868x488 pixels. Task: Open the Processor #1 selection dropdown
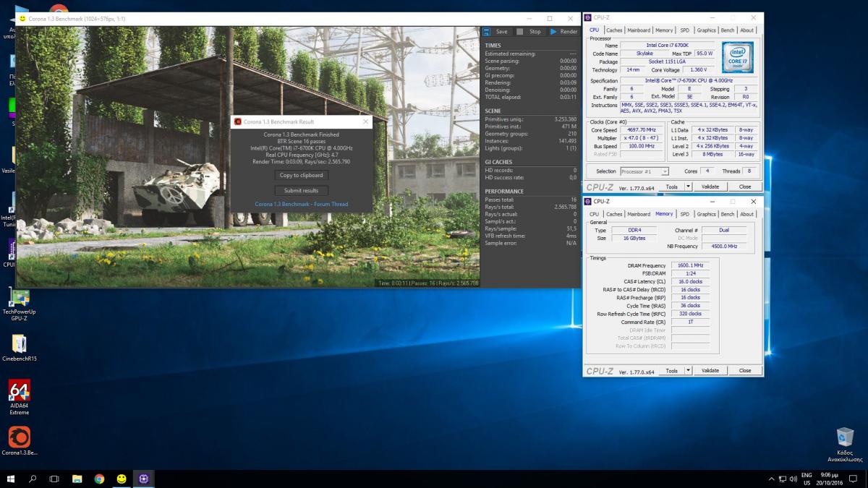click(644, 171)
